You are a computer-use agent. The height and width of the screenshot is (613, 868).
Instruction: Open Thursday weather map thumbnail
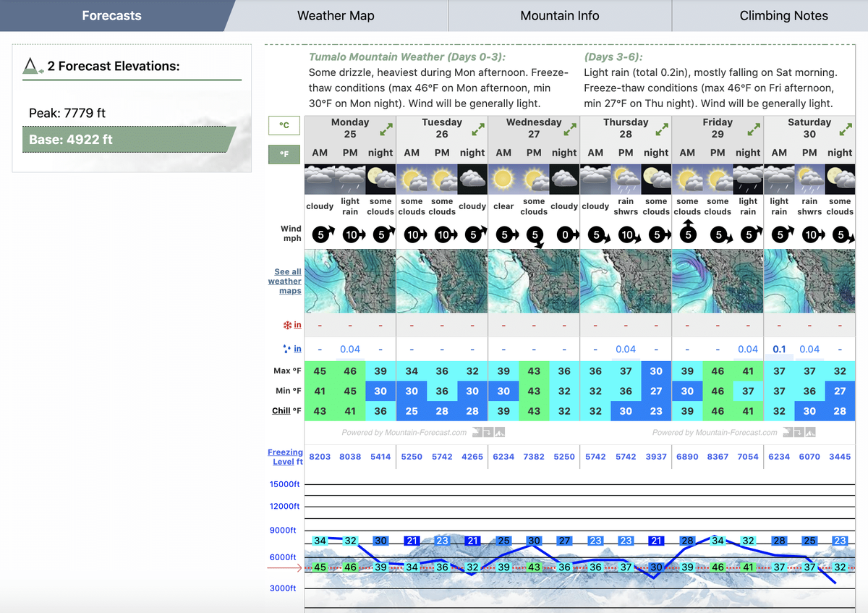tap(626, 282)
